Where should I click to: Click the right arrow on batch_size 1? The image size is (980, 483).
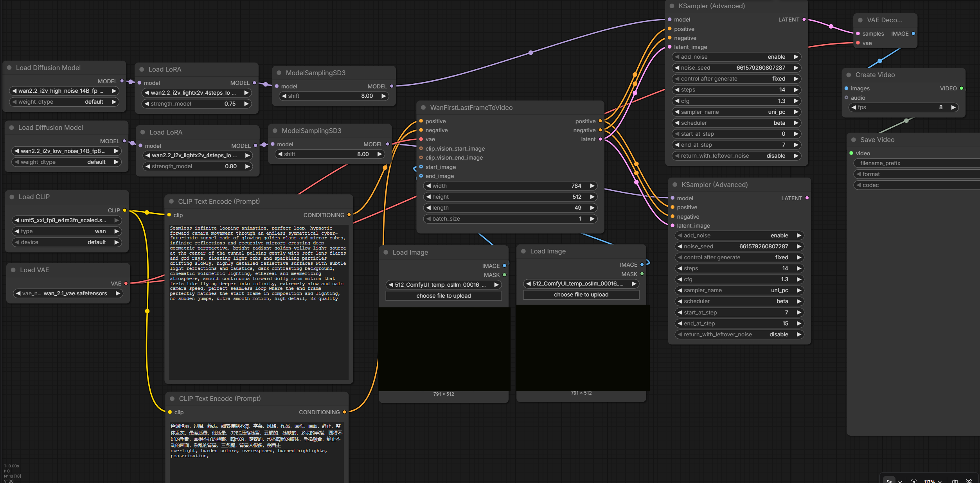pos(592,219)
